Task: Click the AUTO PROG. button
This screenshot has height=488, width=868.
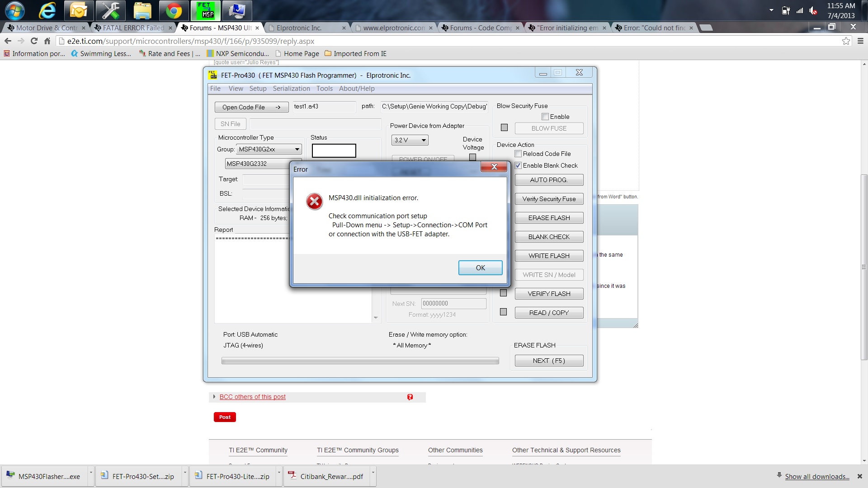Action: pyautogui.click(x=549, y=180)
